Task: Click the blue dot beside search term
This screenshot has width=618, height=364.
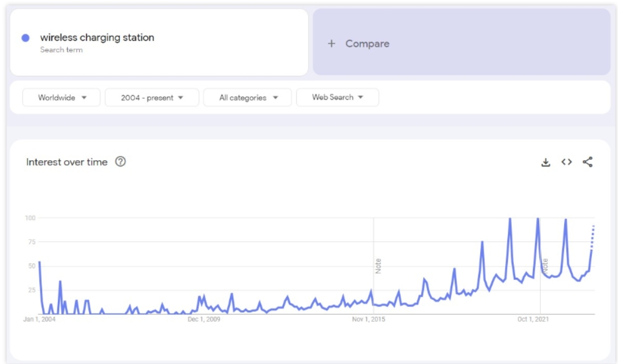Action: (x=25, y=38)
